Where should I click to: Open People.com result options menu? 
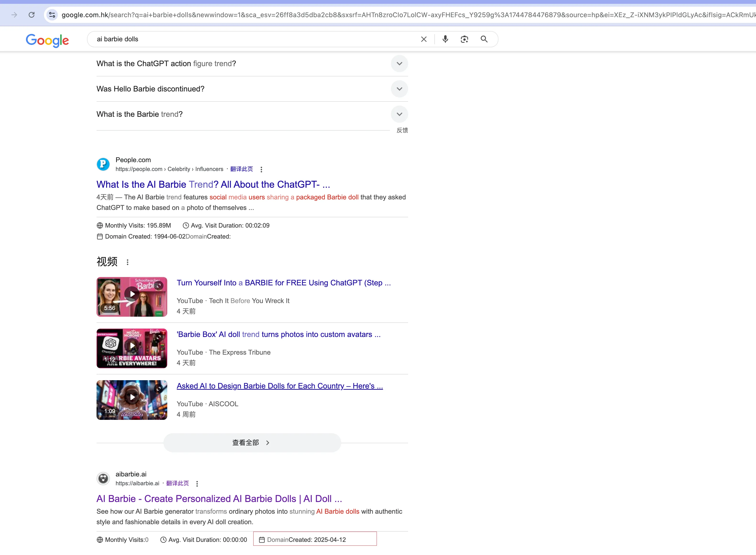pos(261,169)
